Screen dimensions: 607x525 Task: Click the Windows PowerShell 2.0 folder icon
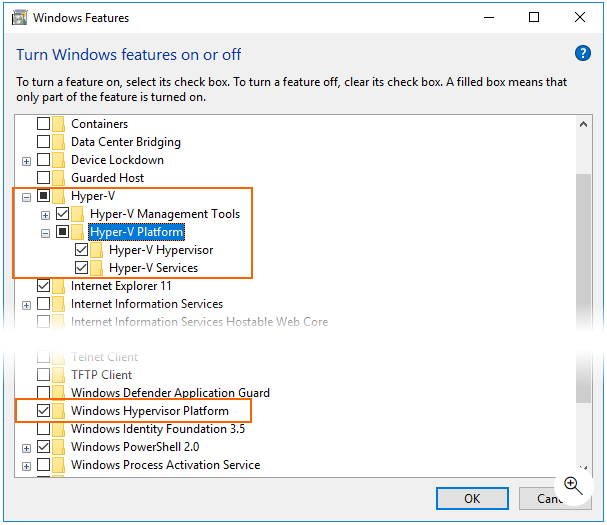point(58,447)
